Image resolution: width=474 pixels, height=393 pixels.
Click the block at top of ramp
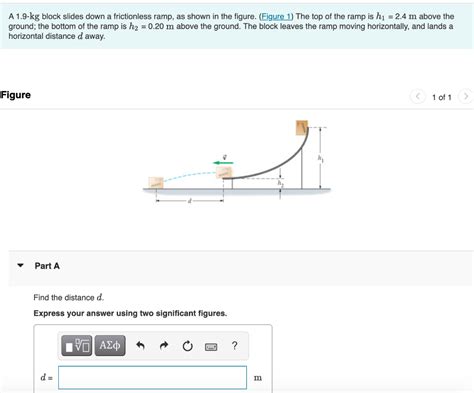pos(302,128)
